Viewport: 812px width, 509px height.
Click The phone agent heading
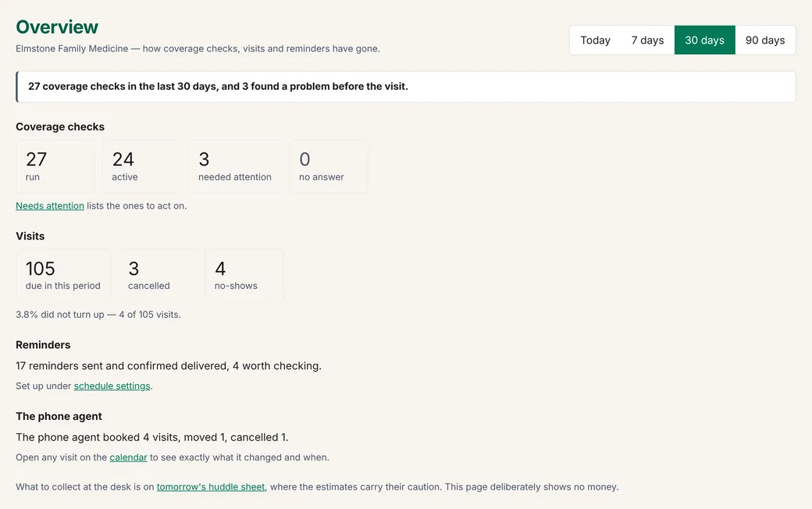coord(59,416)
